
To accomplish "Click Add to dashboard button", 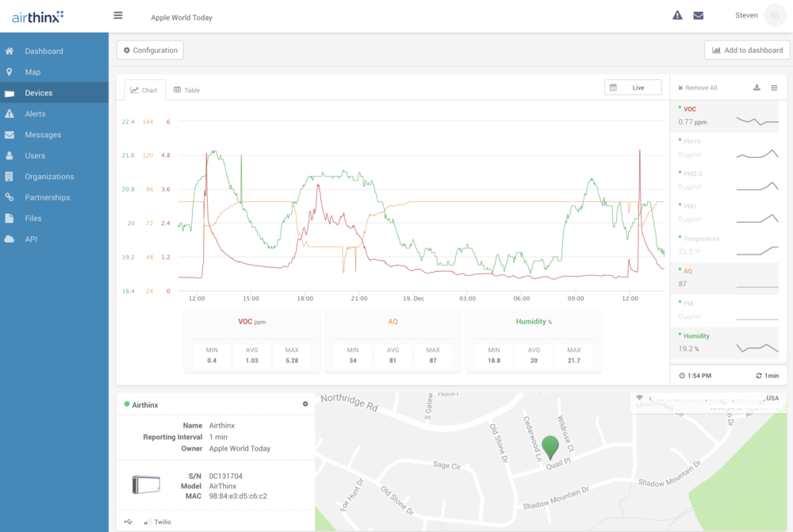I will click(747, 50).
